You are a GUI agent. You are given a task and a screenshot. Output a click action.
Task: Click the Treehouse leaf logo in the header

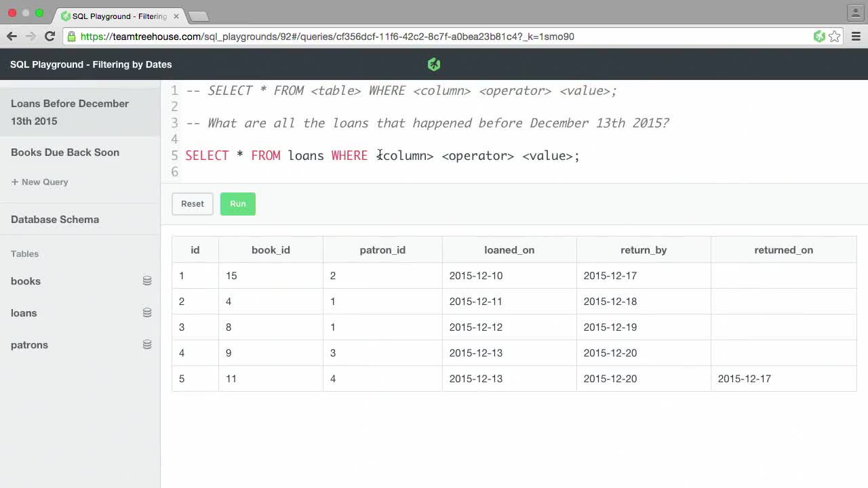point(433,64)
